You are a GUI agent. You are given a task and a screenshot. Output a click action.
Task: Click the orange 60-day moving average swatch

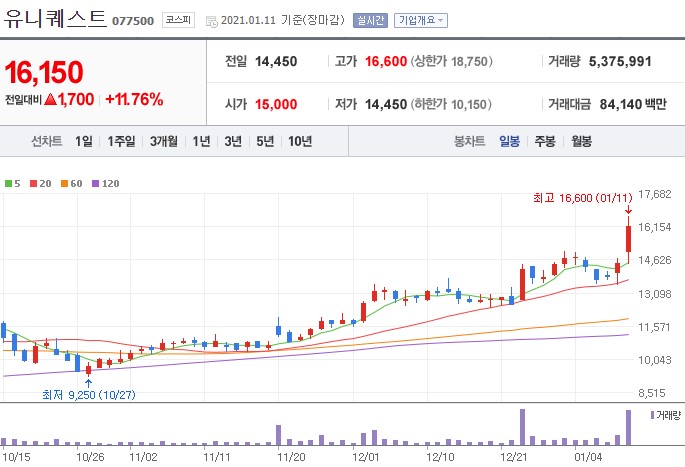click(65, 183)
